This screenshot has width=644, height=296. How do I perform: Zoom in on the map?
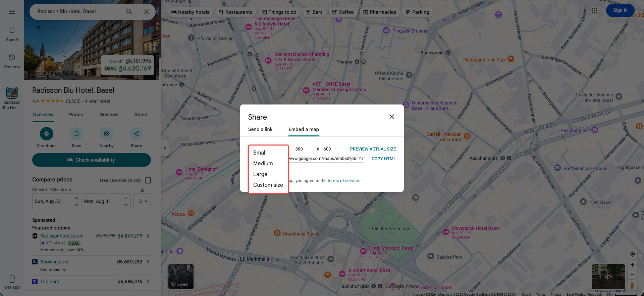pyautogui.click(x=632, y=265)
